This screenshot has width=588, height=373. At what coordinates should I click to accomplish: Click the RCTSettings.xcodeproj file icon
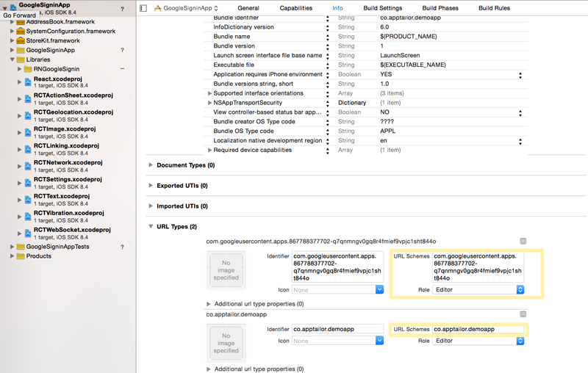[28, 183]
